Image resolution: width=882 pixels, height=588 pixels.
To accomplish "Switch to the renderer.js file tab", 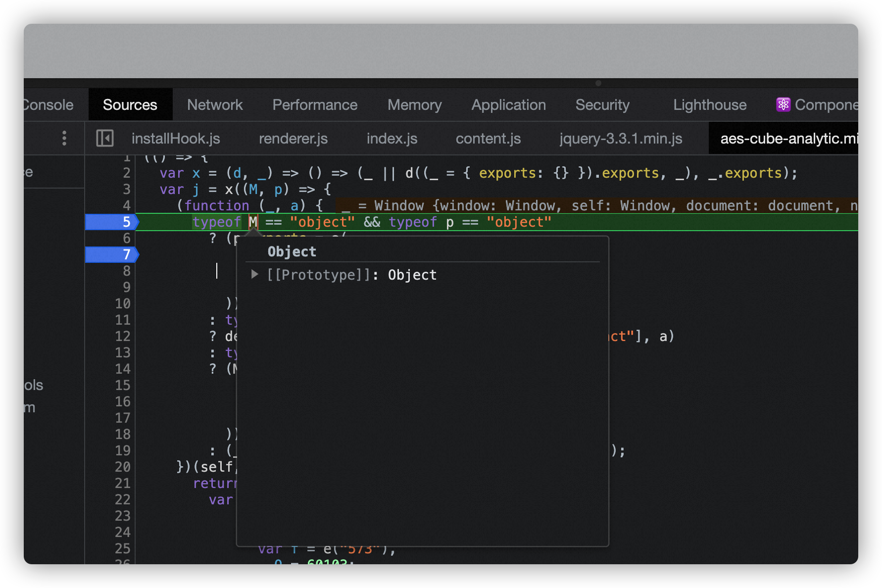I will [x=293, y=139].
